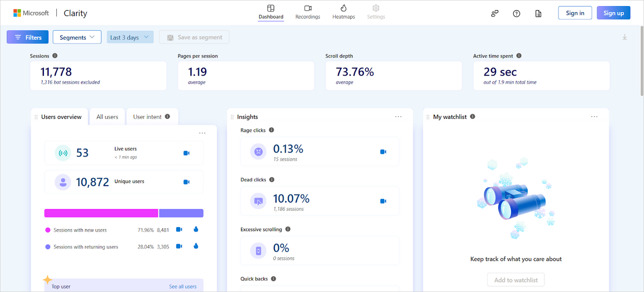Go to the Heatmaps tab

(344, 12)
